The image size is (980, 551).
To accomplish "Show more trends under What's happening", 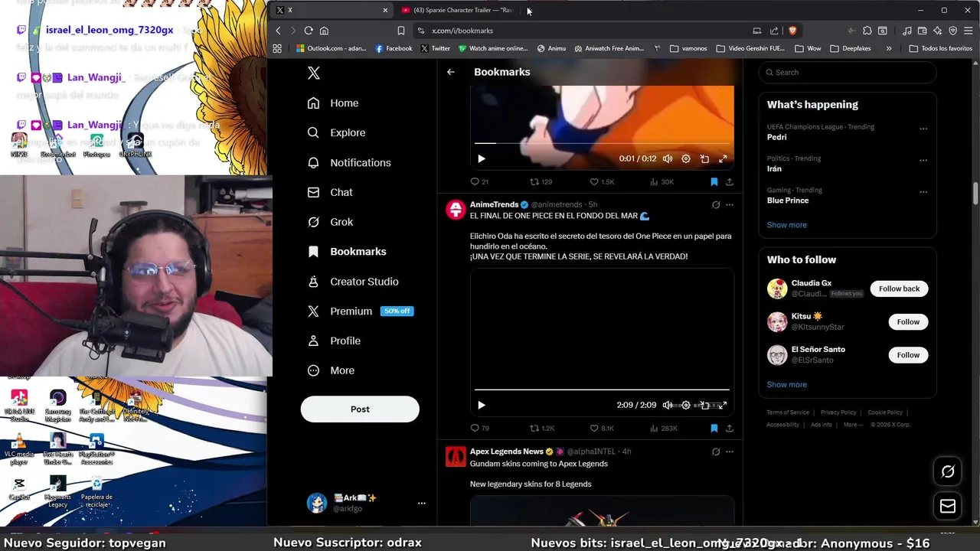I will [786, 225].
